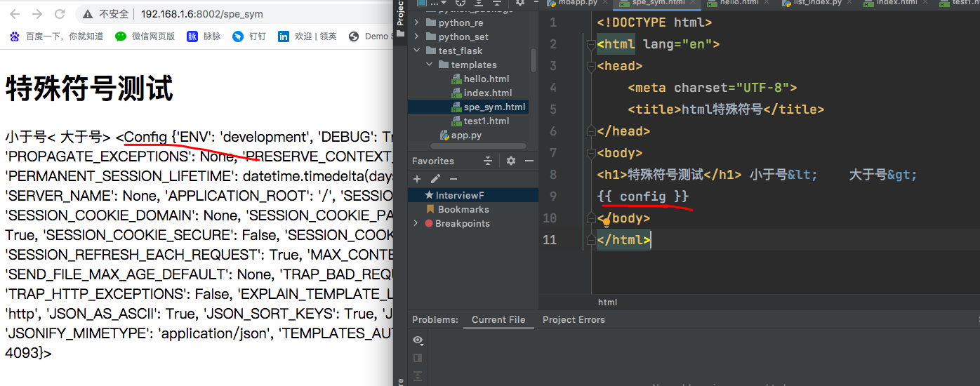
Task: Click the 小于号< 大于号> text on page
Action: 58,136
